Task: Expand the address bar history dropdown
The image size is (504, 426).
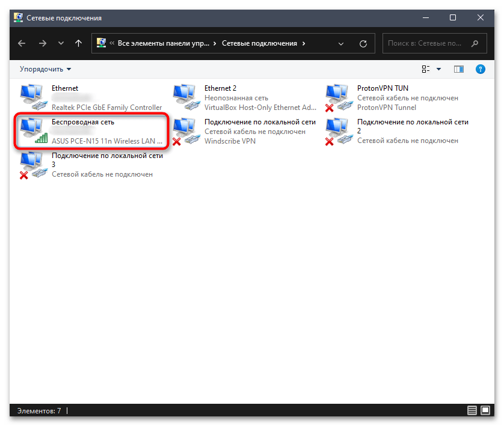Action: pos(341,44)
